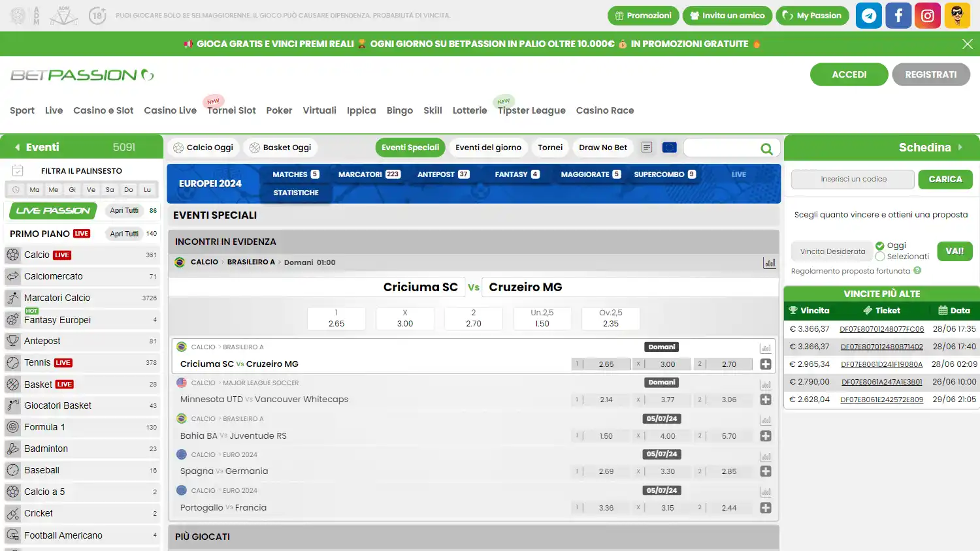The height and width of the screenshot is (551, 980).
Task: Click the Betpassion logo
Action: click(x=82, y=75)
